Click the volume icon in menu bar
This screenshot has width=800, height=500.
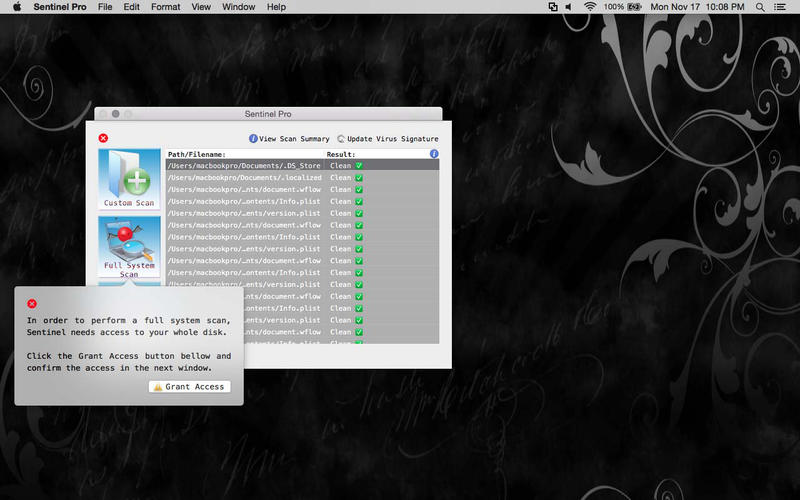[568, 7]
